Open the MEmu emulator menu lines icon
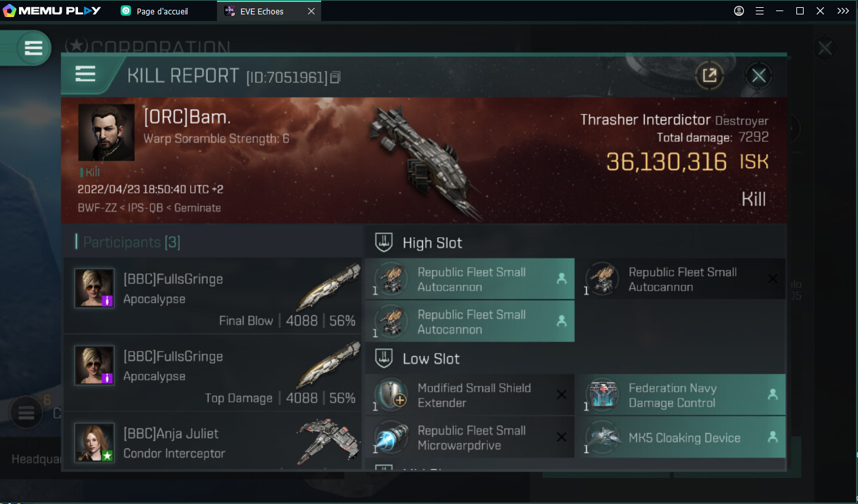Image resolution: width=858 pixels, height=504 pixels. coord(760,11)
